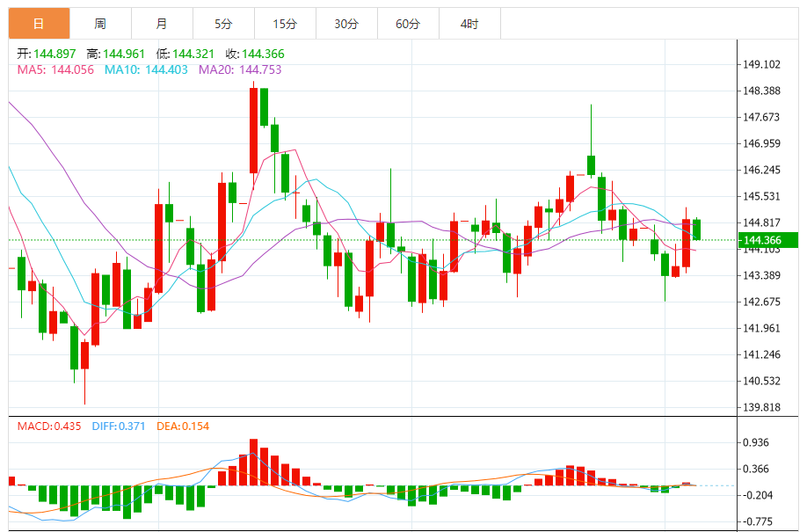Viewport: 807px width, 532px height.
Task: Click the DEA:0.154 indicator label
Action: click(183, 426)
